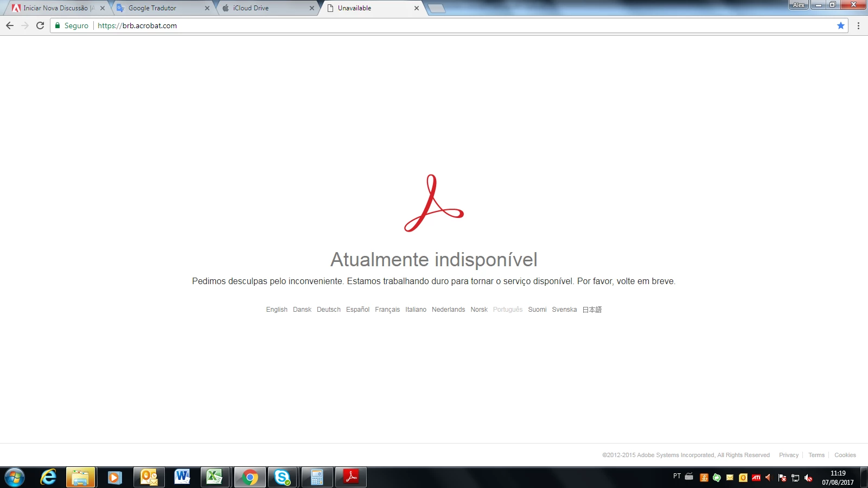The image size is (868, 488).
Task: Open Microsoft Word from the taskbar
Action: pos(182,477)
